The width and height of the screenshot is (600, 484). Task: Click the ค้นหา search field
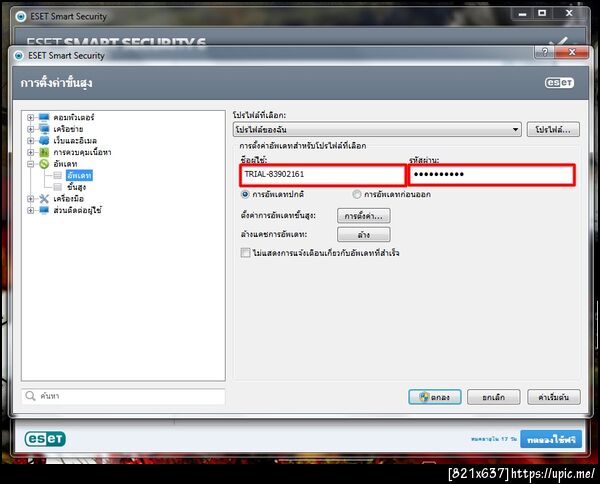pos(123,396)
